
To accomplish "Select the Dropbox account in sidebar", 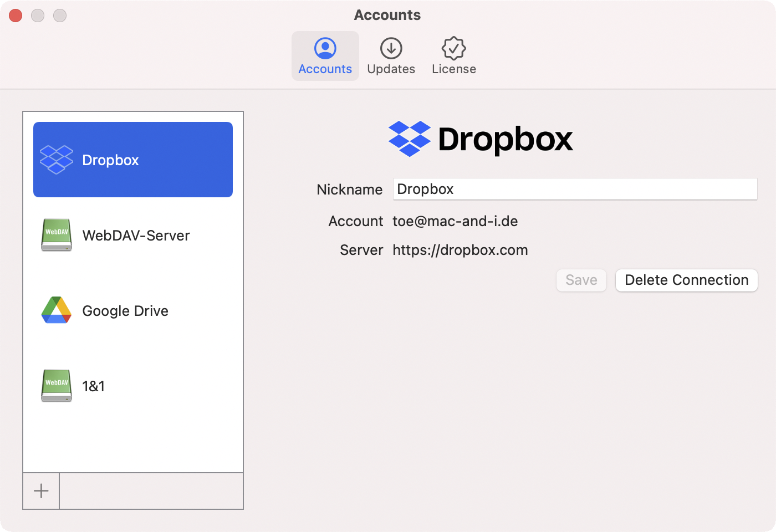I will click(x=133, y=160).
